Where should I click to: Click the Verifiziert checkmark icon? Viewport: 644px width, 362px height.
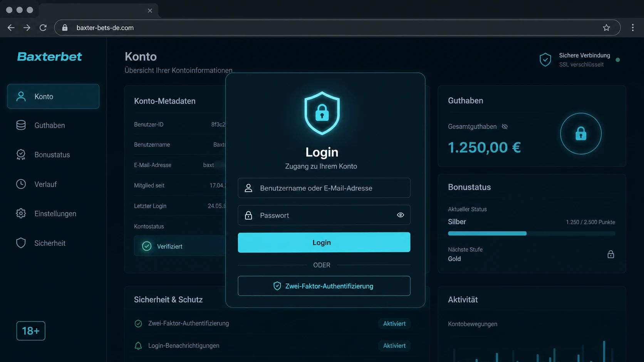(147, 246)
